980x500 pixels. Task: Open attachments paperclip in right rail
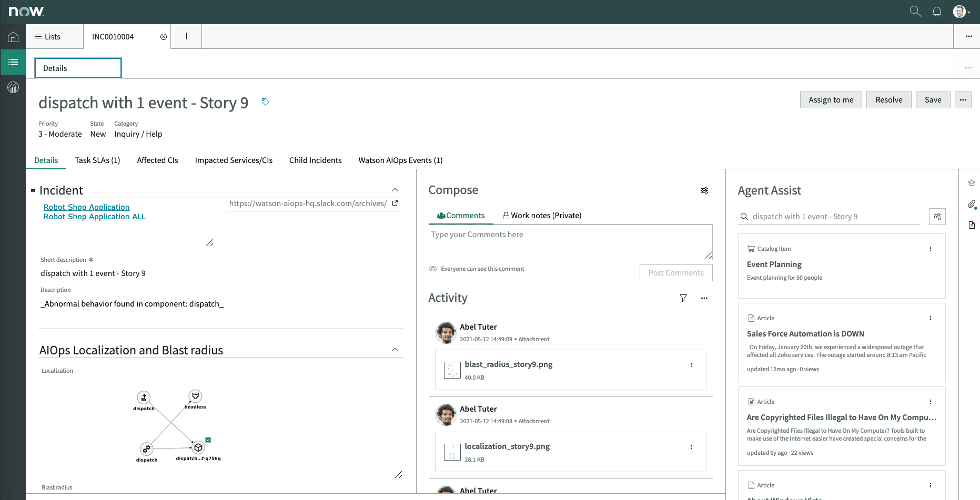[972, 205]
